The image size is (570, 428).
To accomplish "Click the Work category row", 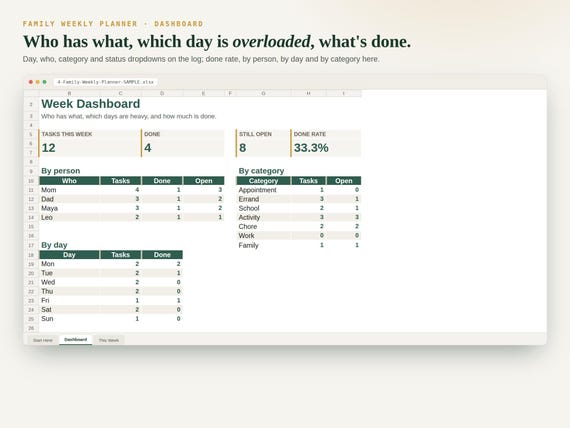I will coord(299,236).
